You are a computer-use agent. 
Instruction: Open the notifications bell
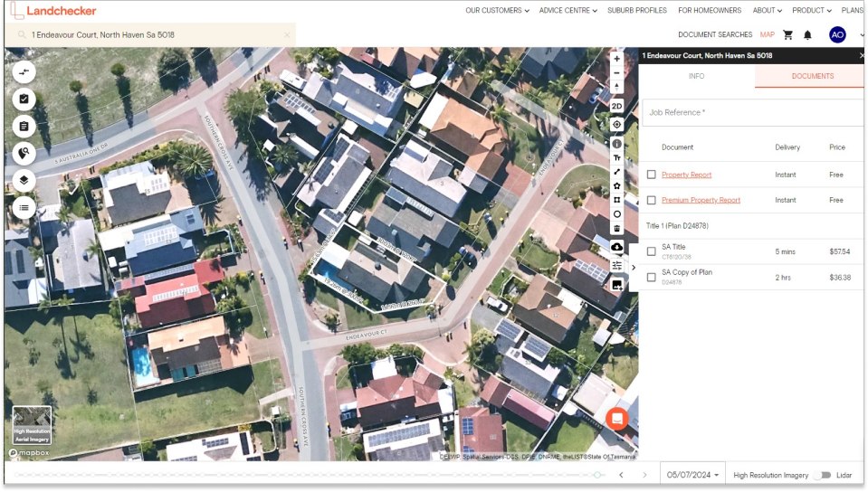[x=807, y=35]
